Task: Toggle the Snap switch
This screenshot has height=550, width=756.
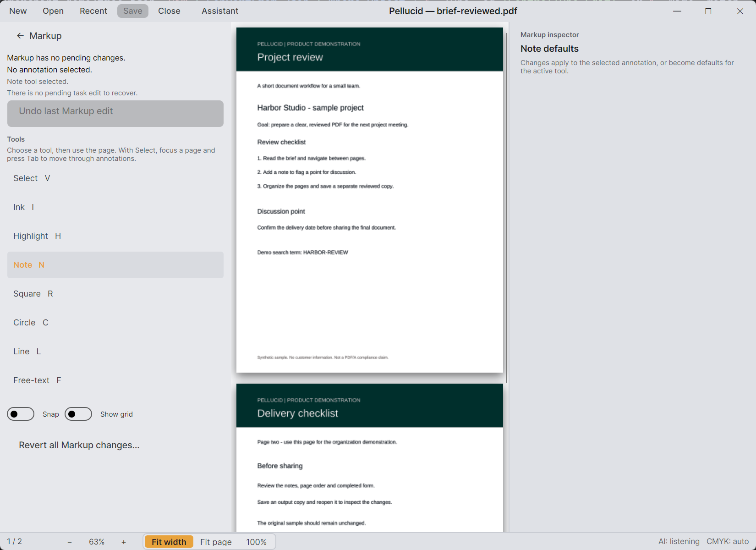Action: tap(21, 414)
